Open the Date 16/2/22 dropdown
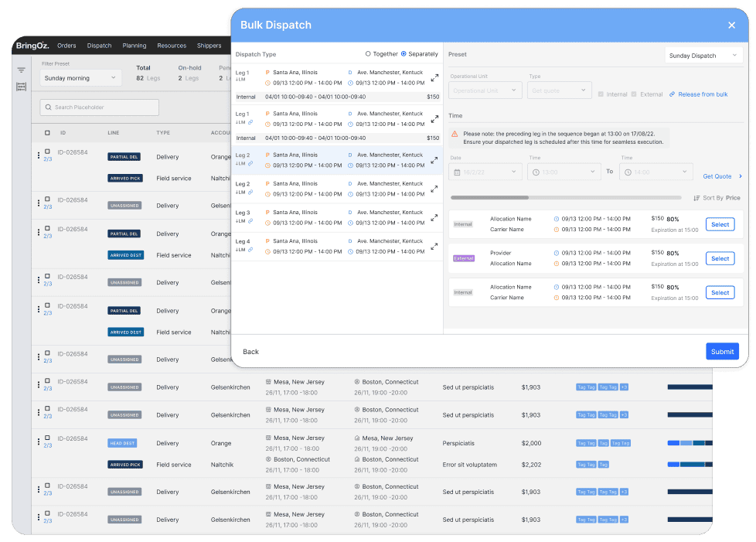Image resolution: width=756 pixels, height=542 pixels. (x=485, y=172)
